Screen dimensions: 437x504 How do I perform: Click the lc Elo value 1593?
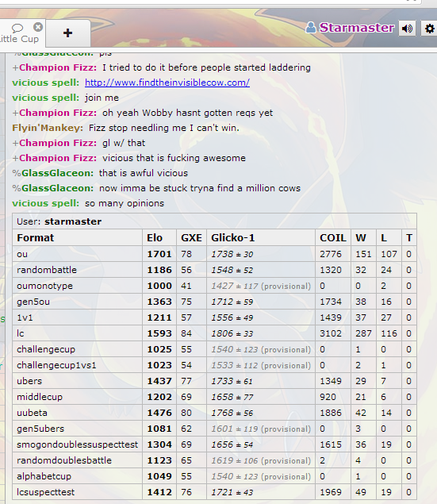point(159,333)
